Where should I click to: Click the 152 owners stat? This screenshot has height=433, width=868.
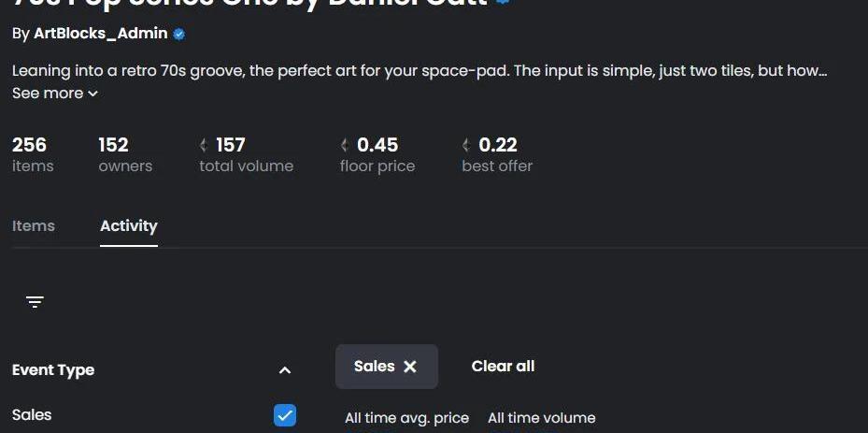[125, 154]
